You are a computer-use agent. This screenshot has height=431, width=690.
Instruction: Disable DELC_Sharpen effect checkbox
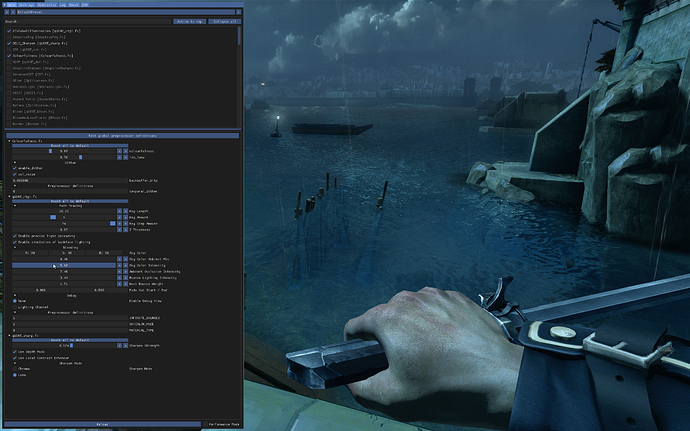[9, 44]
